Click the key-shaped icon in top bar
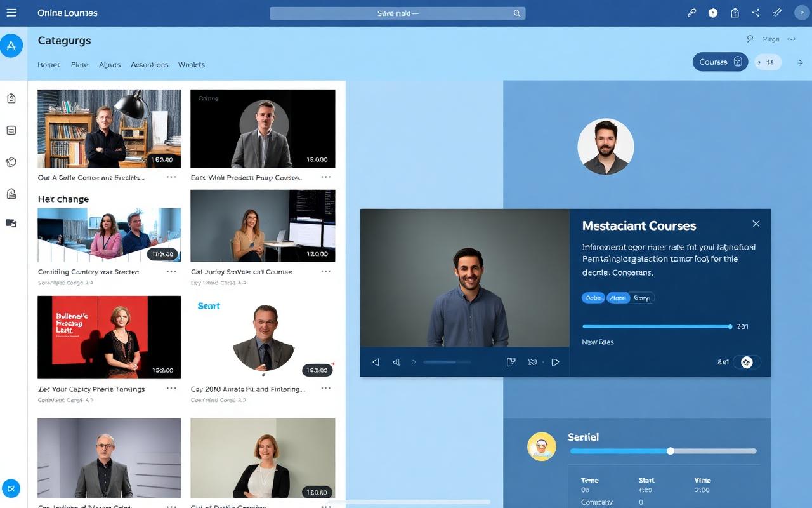The height and width of the screenshot is (508, 812). pos(692,13)
